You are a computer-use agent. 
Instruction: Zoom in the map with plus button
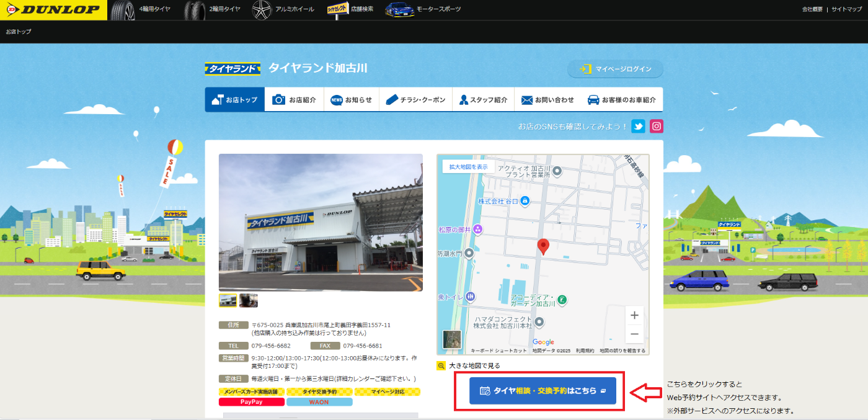(634, 315)
